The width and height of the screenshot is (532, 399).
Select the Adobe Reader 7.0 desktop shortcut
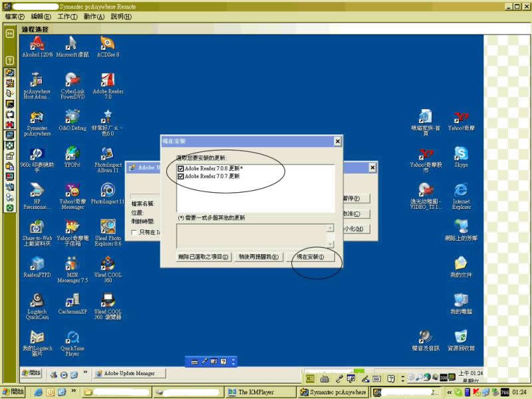108,86
